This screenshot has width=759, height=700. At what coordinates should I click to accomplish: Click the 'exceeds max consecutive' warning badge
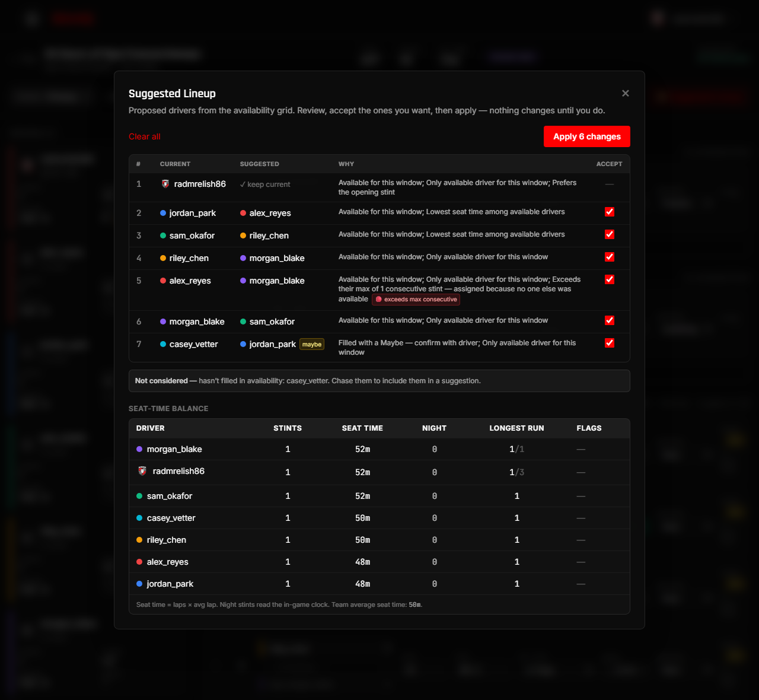click(416, 300)
